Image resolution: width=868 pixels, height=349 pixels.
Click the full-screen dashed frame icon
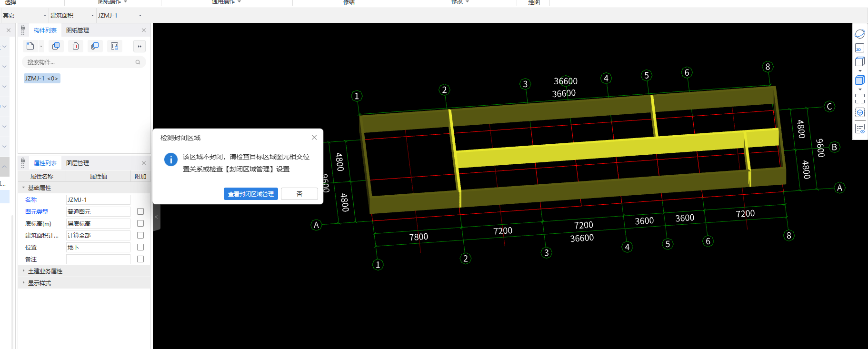859,99
